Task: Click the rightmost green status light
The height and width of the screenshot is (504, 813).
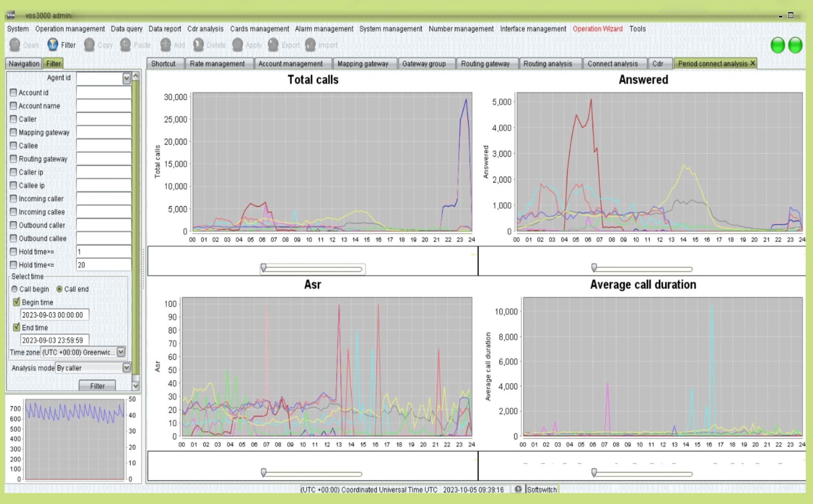Action: tap(795, 45)
